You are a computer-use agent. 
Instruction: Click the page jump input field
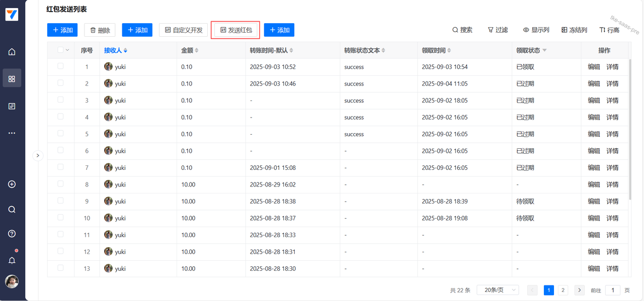(612, 290)
